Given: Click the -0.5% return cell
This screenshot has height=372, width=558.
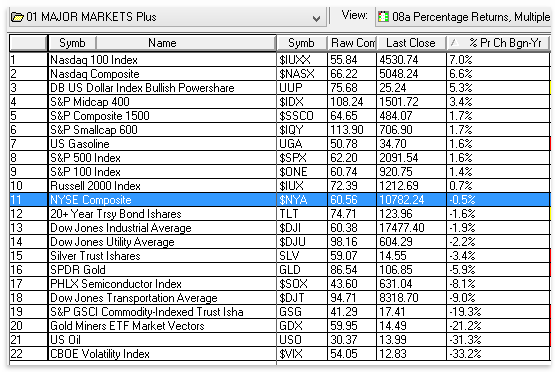Looking at the screenshot, I should click(x=498, y=200).
